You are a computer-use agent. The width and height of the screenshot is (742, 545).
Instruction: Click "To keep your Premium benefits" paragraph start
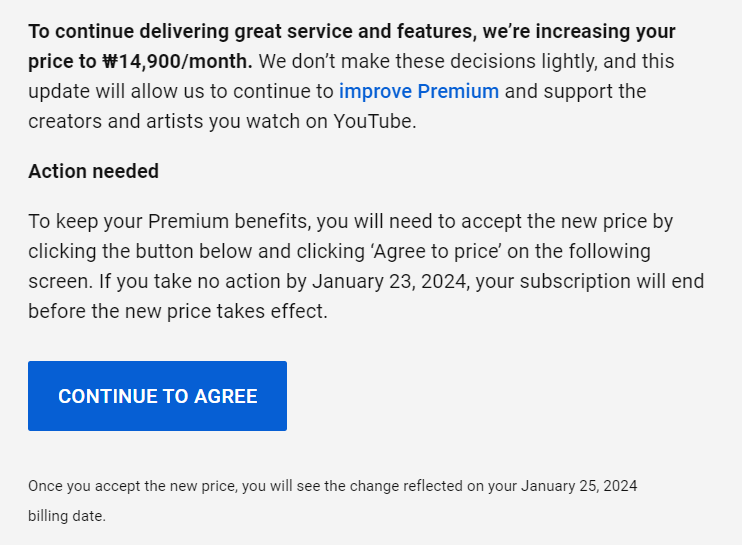(x=169, y=221)
